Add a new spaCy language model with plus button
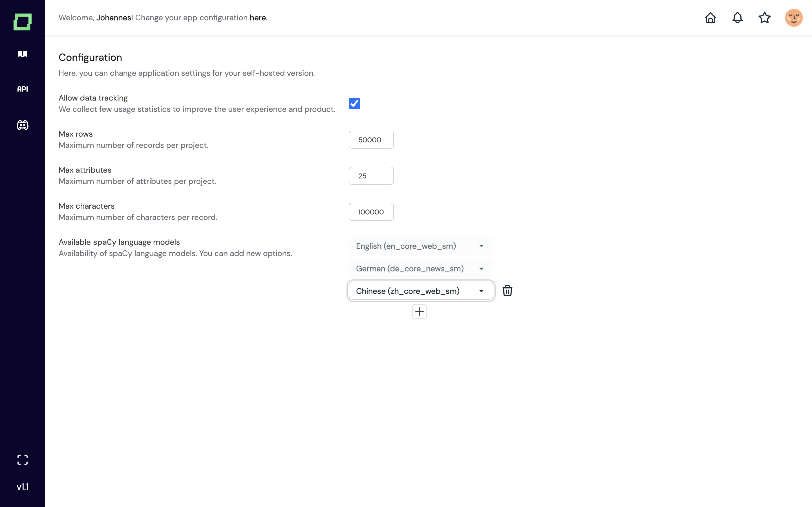The image size is (812, 507). pyautogui.click(x=420, y=312)
